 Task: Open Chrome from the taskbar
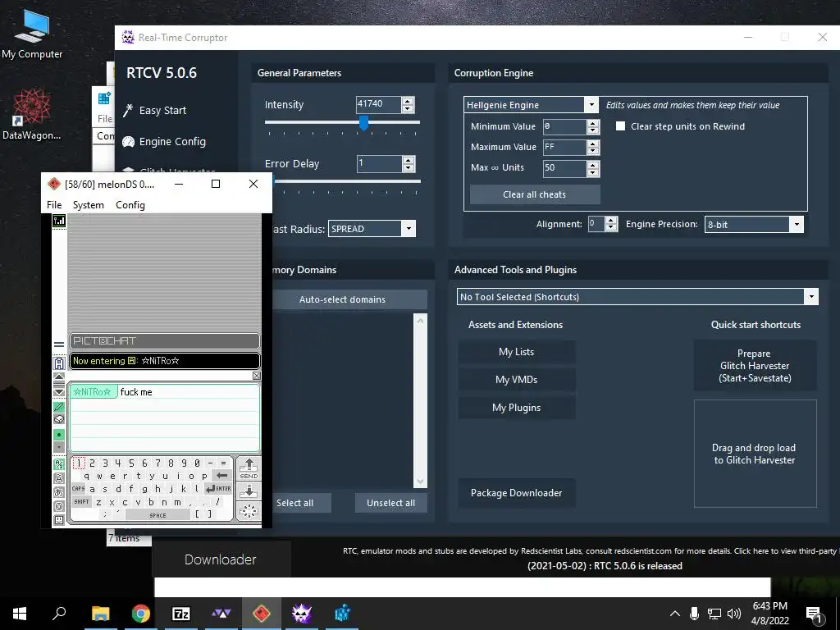(x=141, y=614)
